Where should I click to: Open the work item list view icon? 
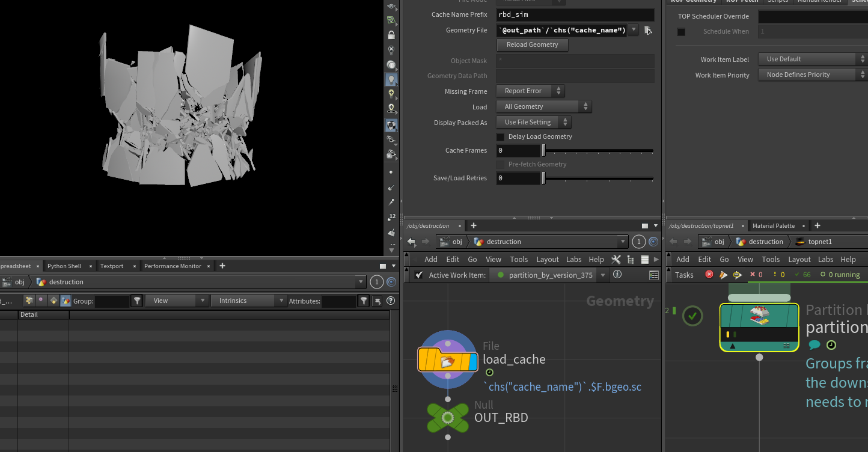654,275
